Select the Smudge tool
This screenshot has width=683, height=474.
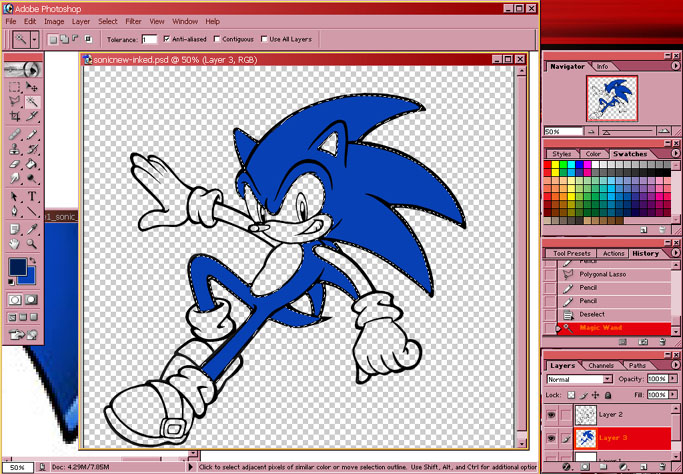point(15,178)
